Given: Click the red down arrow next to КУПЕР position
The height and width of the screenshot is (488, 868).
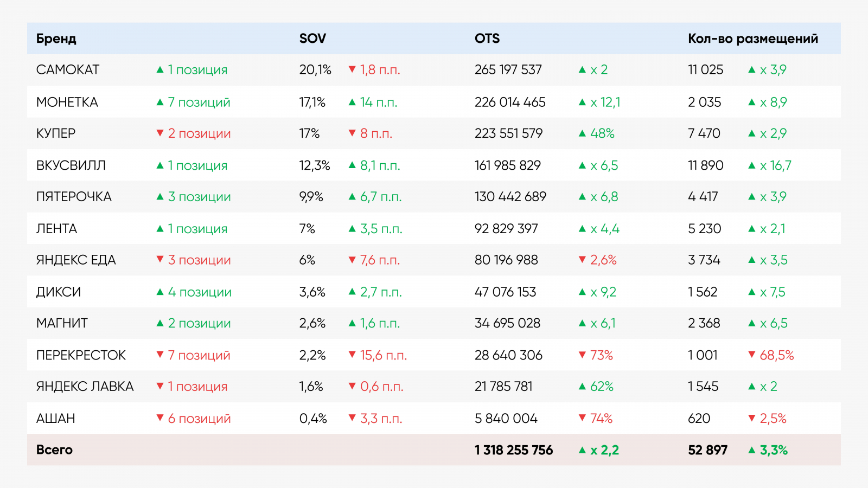Looking at the screenshot, I should 160,133.
